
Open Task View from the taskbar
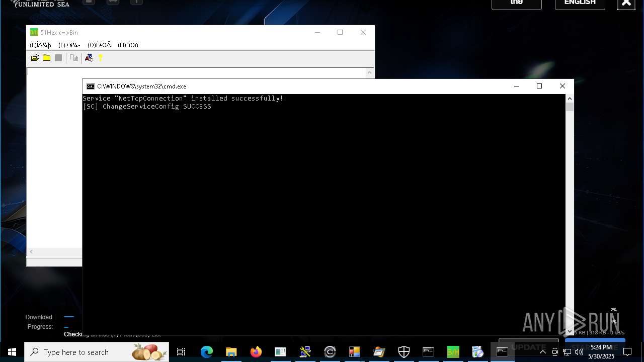pyautogui.click(x=181, y=352)
